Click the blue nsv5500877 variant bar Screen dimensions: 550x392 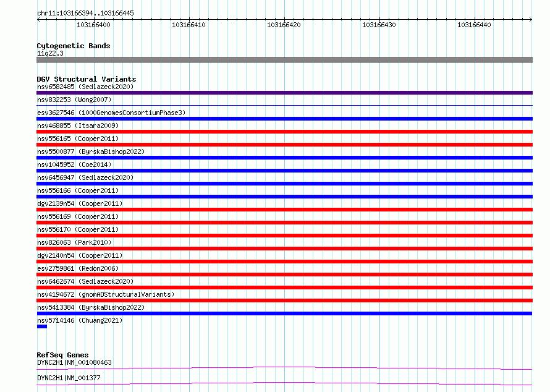(284, 158)
